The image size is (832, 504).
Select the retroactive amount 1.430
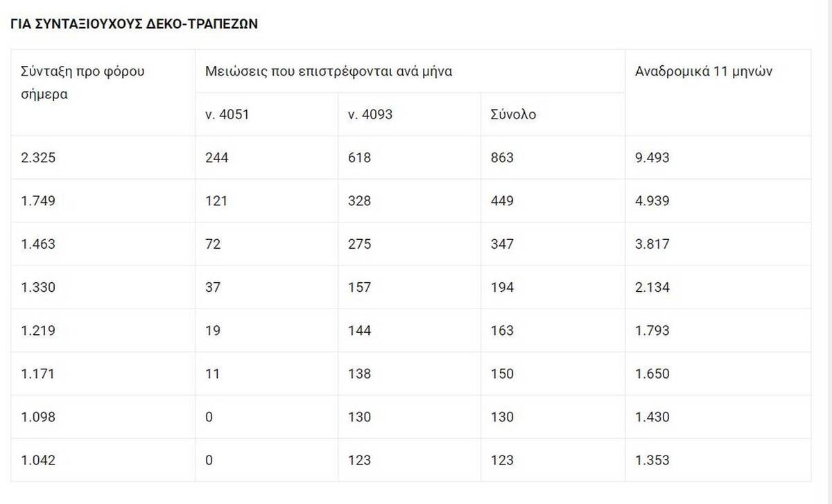coord(652,417)
